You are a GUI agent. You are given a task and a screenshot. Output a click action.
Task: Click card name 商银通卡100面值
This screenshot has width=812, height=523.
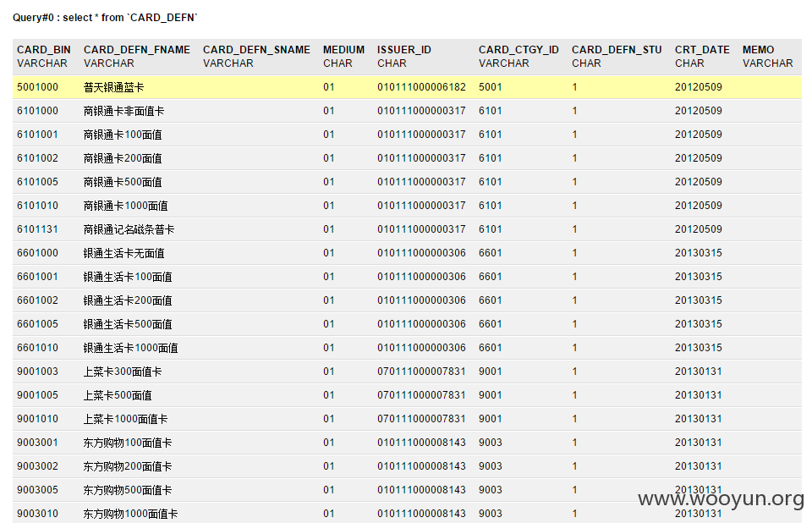pos(123,135)
